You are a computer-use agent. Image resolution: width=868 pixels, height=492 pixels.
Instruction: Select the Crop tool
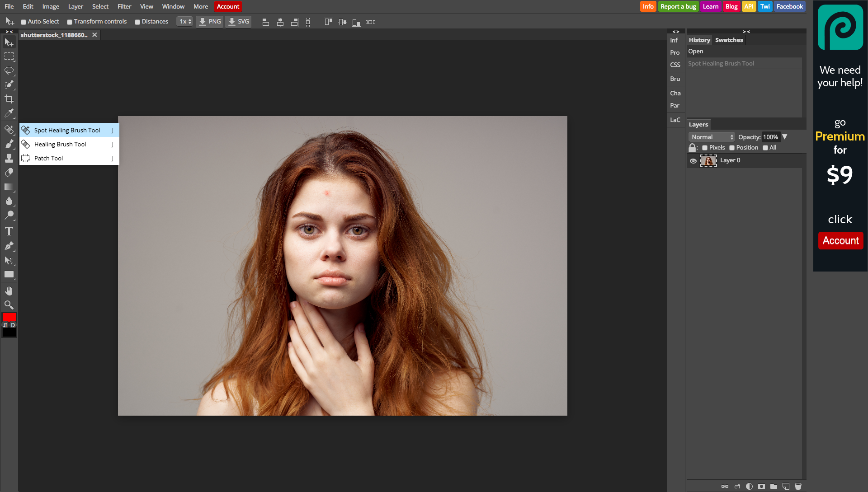pyautogui.click(x=9, y=99)
